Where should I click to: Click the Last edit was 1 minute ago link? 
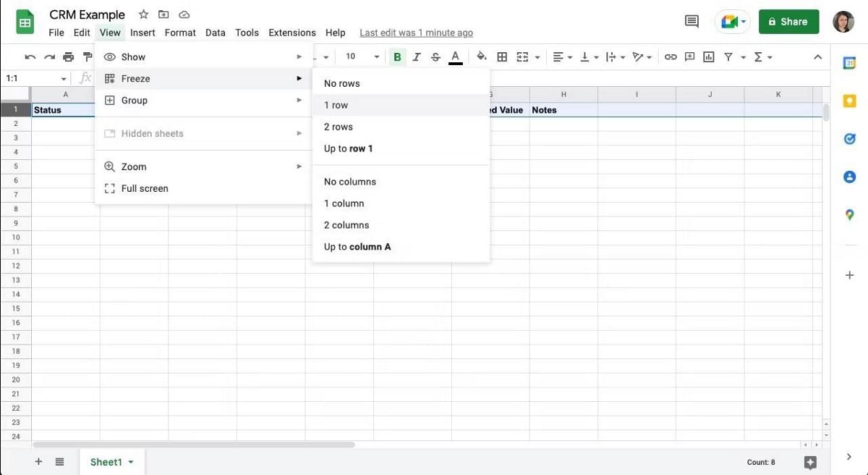(x=416, y=33)
